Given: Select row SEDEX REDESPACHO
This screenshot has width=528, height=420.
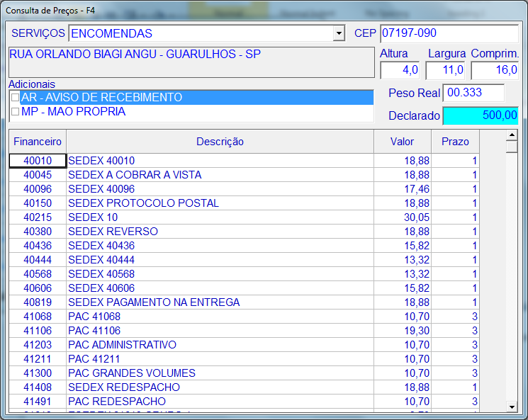Looking at the screenshot, I should point(244,387).
